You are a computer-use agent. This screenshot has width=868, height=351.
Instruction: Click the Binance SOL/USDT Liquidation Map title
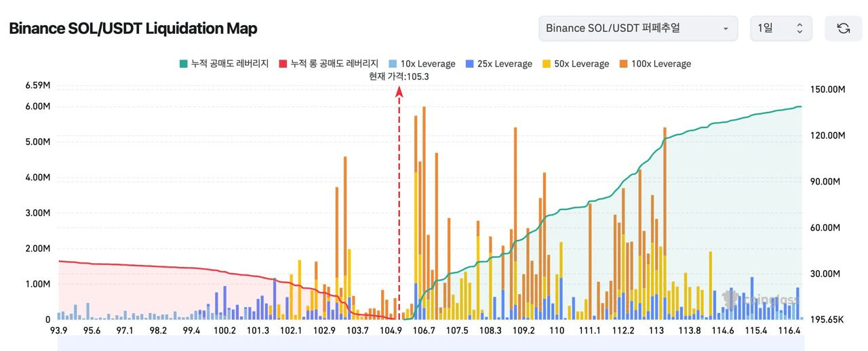point(133,28)
